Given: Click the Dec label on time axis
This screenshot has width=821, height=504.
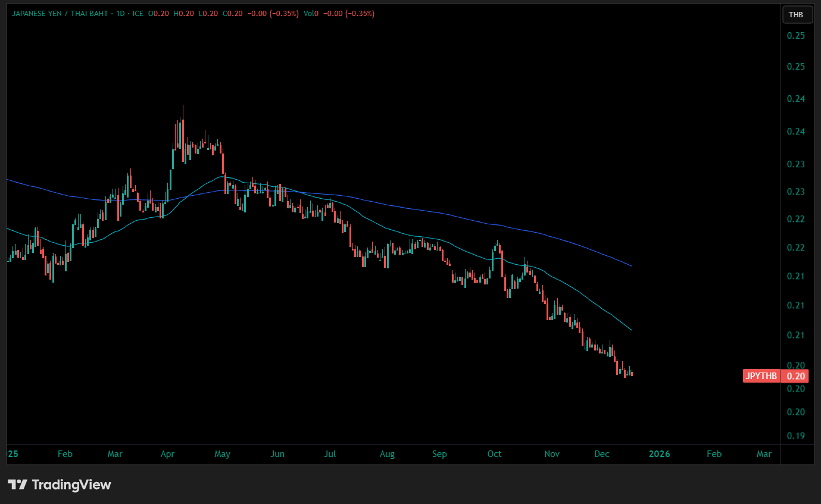Looking at the screenshot, I should (x=602, y=454).
